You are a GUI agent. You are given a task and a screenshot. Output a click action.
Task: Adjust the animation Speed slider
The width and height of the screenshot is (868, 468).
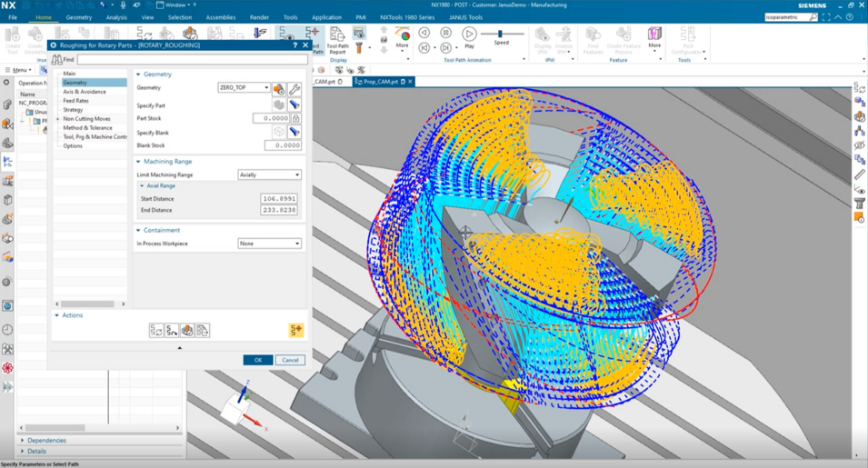pyautogui.click(x=500, y=34)
